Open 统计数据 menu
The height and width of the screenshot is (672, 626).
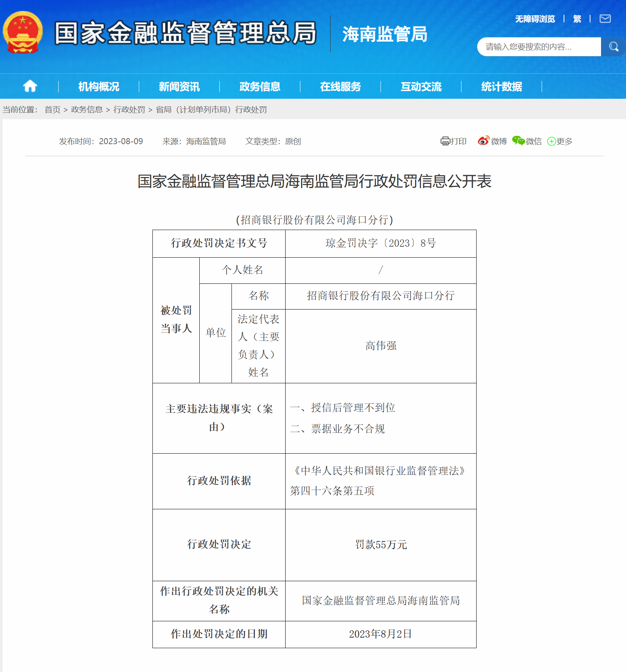pos(502,87)
